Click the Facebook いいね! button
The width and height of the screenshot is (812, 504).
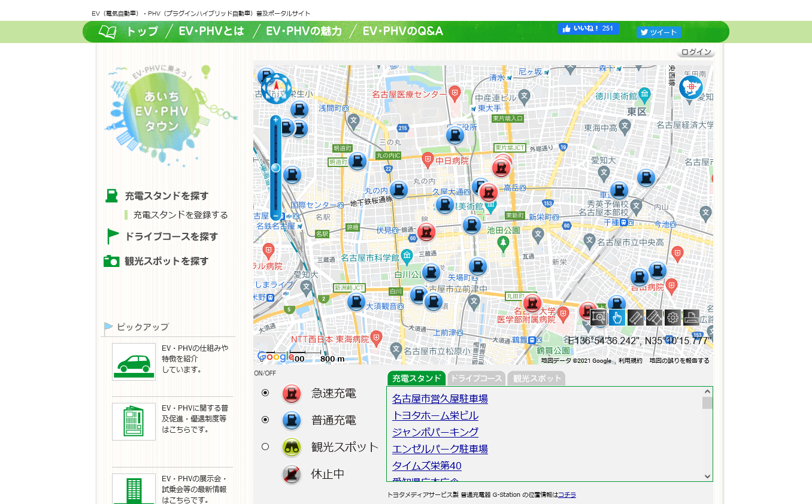588,28
